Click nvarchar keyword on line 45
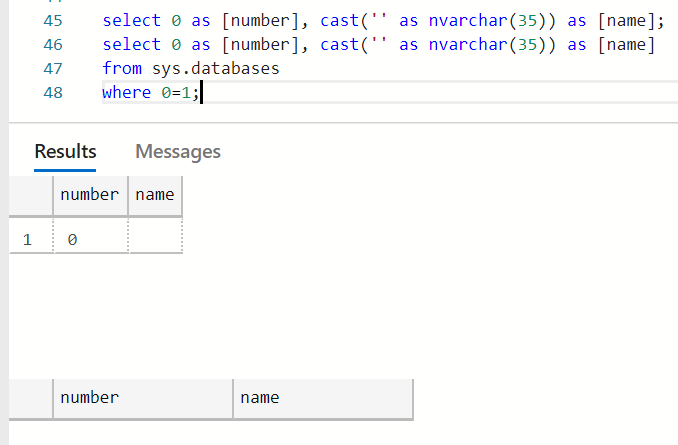This screenshot has height=445, width=678. [468, 21]
